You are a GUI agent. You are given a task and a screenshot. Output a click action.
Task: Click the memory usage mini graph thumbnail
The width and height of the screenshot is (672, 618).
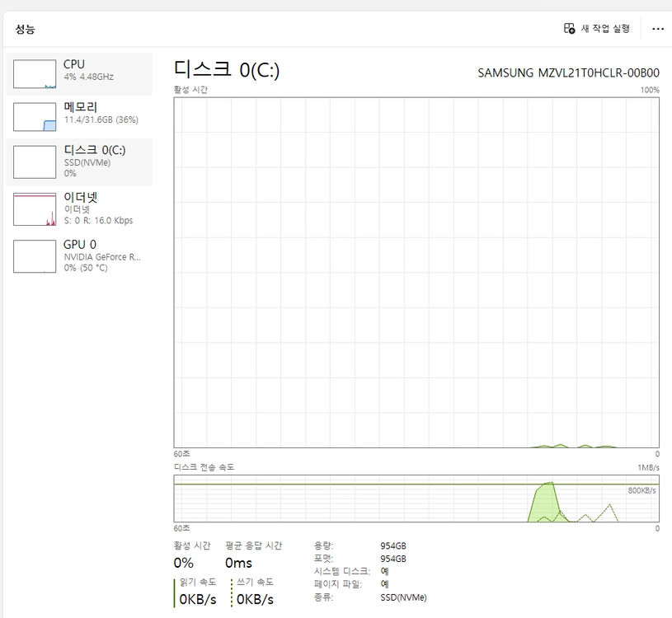point(35,117)
